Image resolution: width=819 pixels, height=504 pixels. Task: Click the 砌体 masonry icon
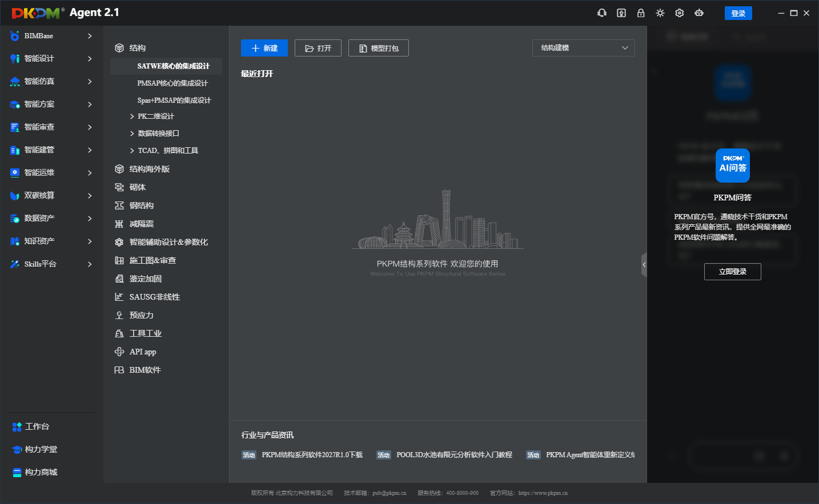point(119,187)
